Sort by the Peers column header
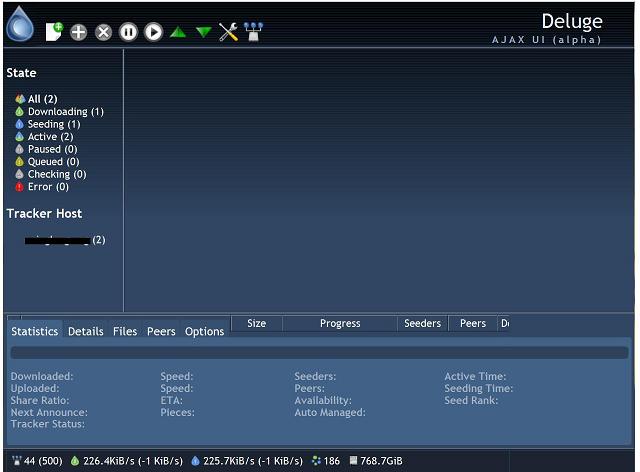Viewport: 640px width, 472px height. (x=473, y=323)
